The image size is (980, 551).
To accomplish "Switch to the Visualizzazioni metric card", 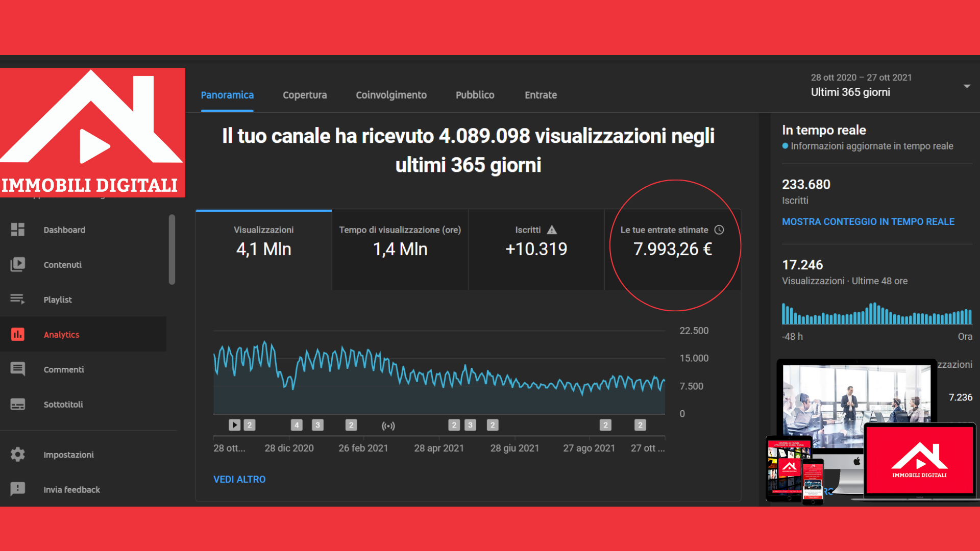I will coord(263,249).
